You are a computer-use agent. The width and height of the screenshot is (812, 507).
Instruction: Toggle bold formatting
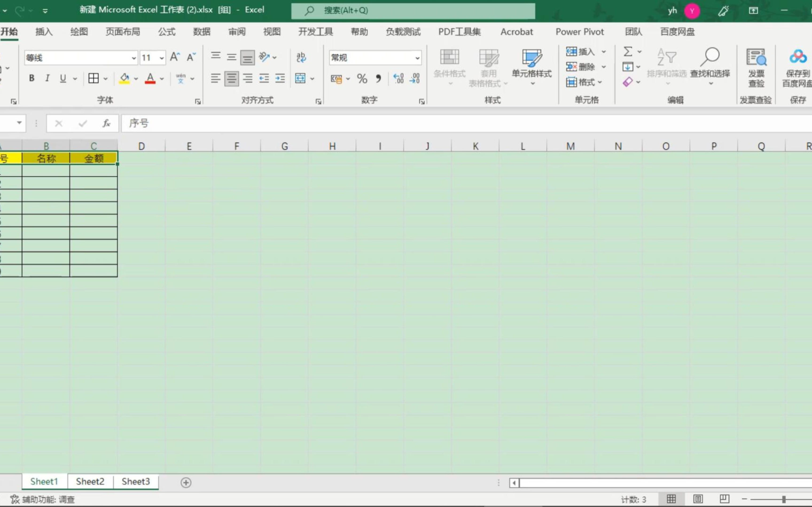(x=32, y=78)
